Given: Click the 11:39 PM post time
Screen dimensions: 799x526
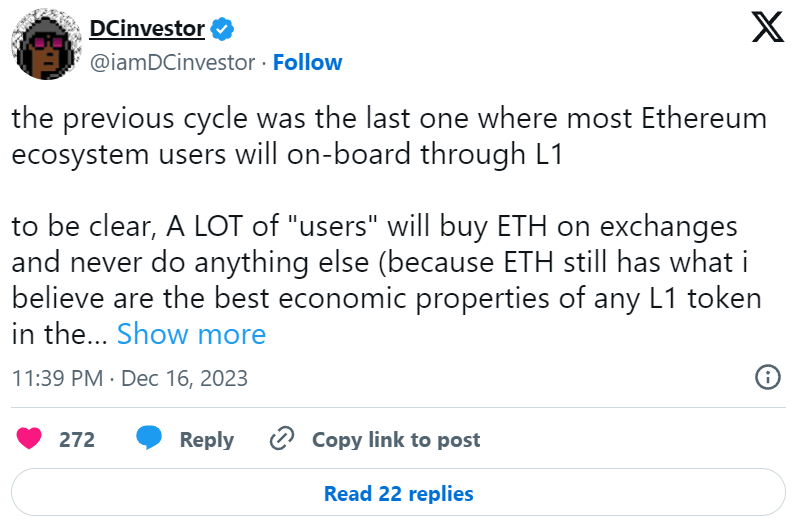Looking at the screenshot, I should click(55, 379).
